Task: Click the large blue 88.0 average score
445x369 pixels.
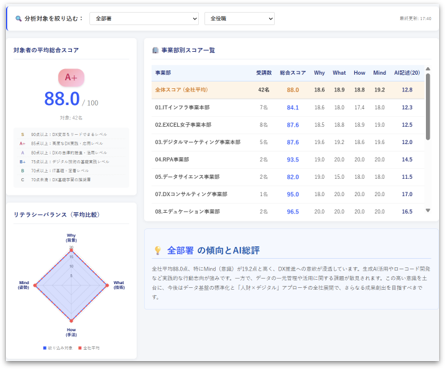Action: (62, 99)
